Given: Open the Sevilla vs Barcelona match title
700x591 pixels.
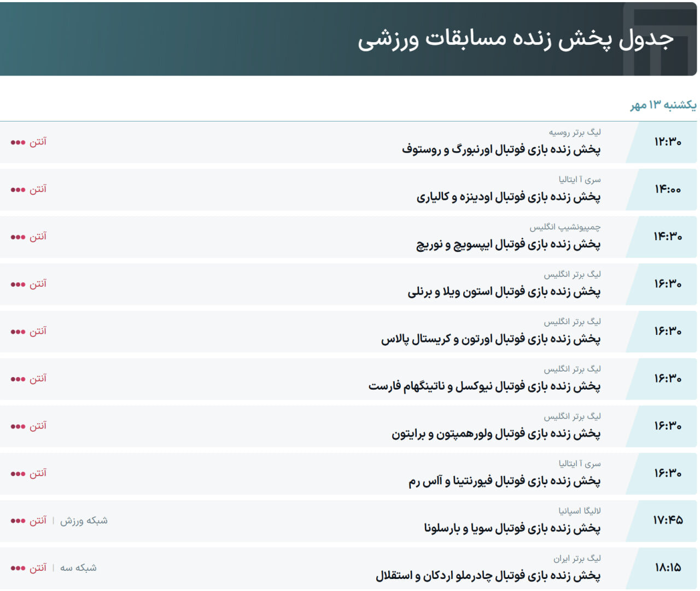Looking at the screenshot, I should point(512,528).
